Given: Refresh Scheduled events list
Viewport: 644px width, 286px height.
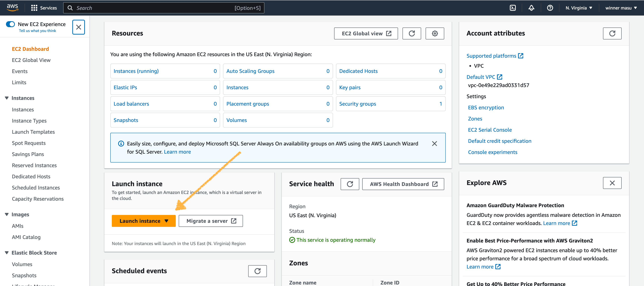Looking at the screenshot, I should click(257, 271).
